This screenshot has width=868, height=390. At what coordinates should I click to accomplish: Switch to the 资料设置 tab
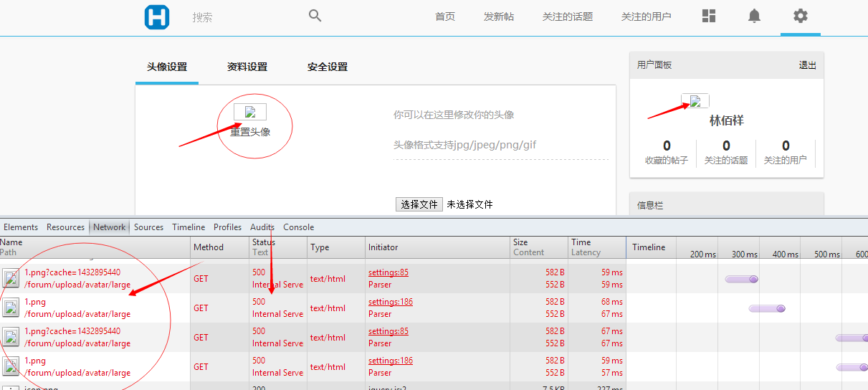247,67
